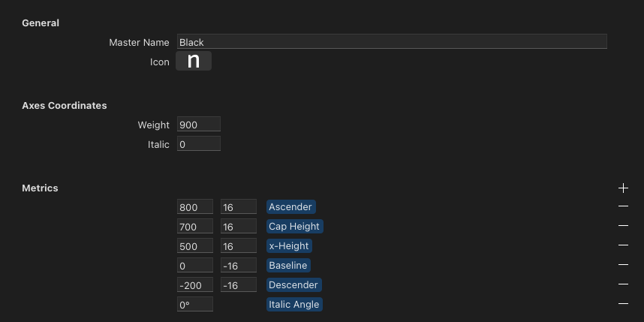Viewport: 644px width, 322px height.
Task: Click the Descender metric label
Action: click(293, 285)
